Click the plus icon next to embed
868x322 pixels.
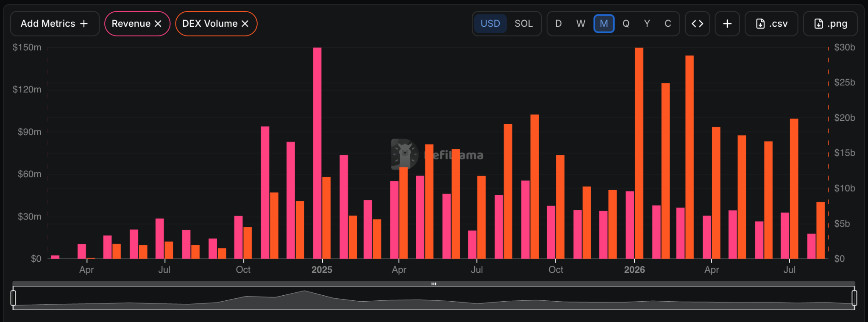tap(727, 24)
